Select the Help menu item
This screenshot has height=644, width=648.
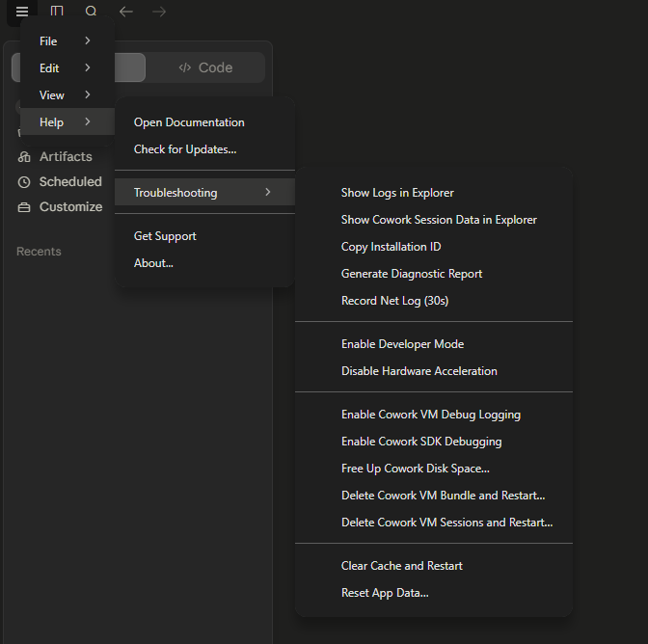point(67,121)
